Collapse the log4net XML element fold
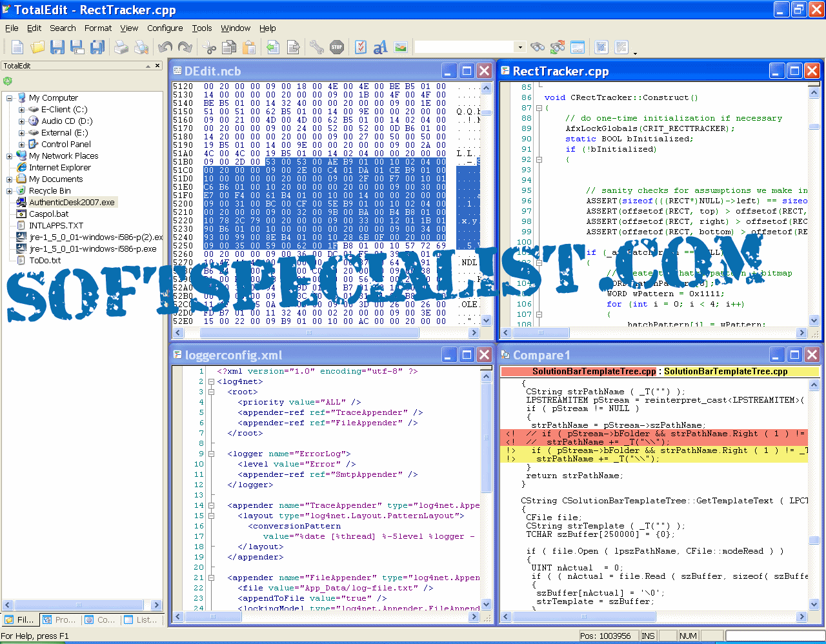 click(x=211, y=382)
